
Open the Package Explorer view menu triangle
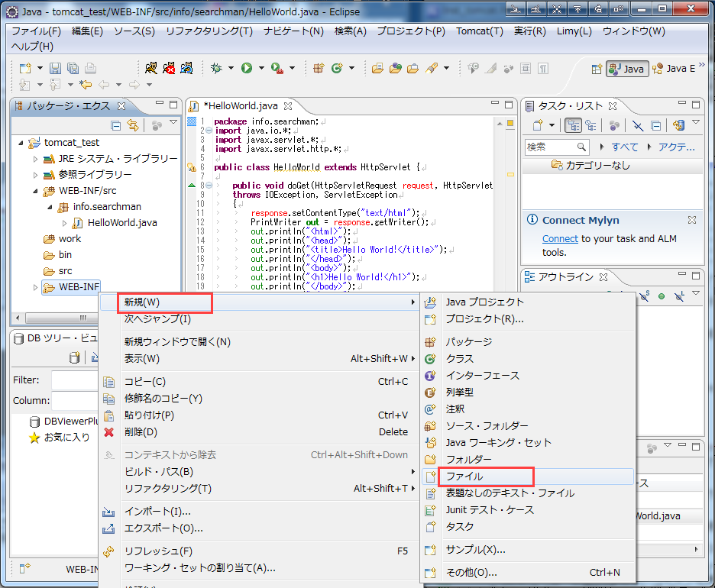point(173,122)
